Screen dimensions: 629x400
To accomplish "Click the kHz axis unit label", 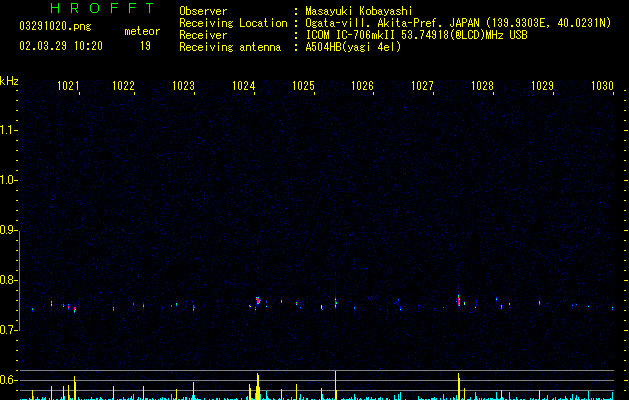I will point(9,81).
